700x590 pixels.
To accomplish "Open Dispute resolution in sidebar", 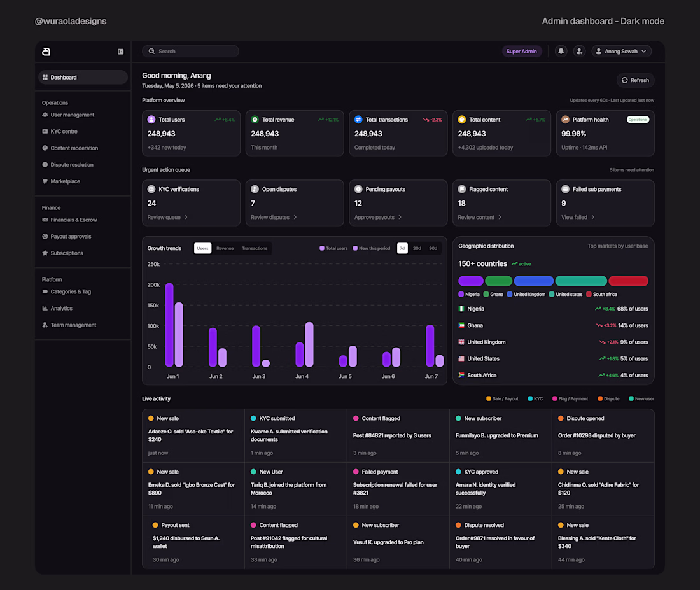I will pyautogui.click(x=67, y=165).
